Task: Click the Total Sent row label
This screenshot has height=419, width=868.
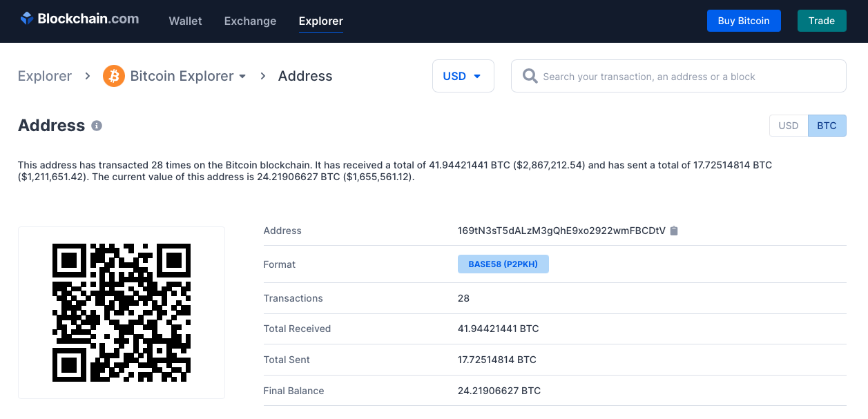Action: pyautogui.click(x=287, y=360)
